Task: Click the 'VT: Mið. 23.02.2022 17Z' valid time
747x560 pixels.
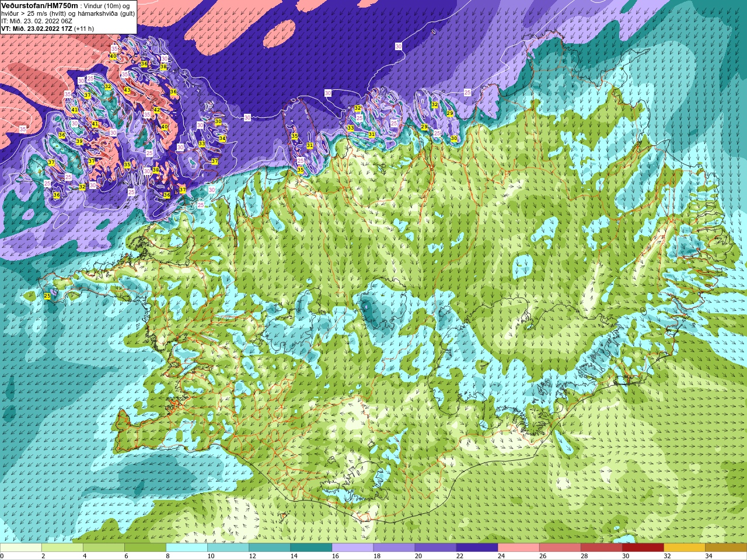Action: coord(36,29)
